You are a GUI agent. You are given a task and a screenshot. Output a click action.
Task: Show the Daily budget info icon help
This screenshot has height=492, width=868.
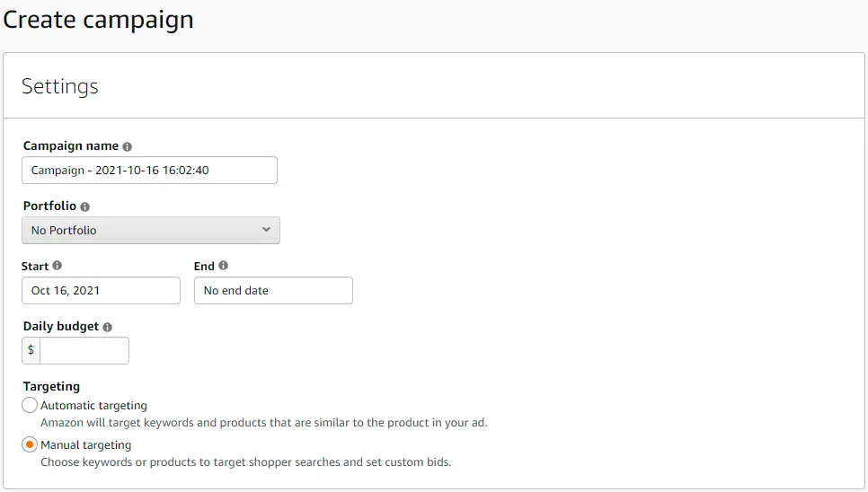(108, 327)
